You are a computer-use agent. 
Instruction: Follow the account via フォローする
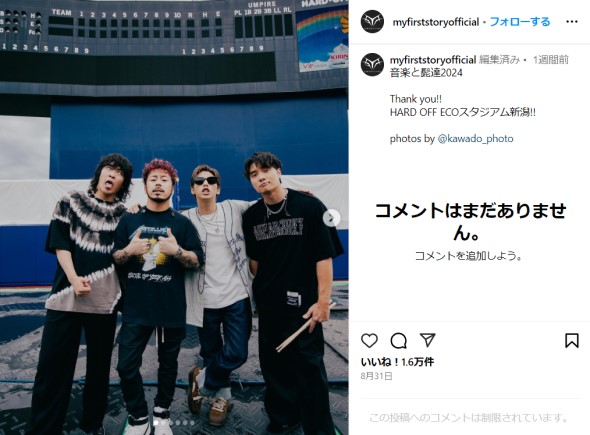point(520,22)
